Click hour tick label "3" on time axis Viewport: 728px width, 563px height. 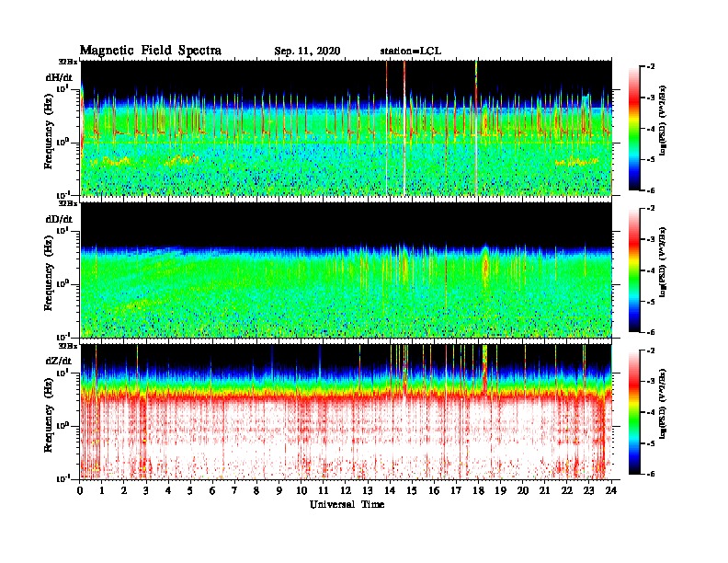click(146, 490)
